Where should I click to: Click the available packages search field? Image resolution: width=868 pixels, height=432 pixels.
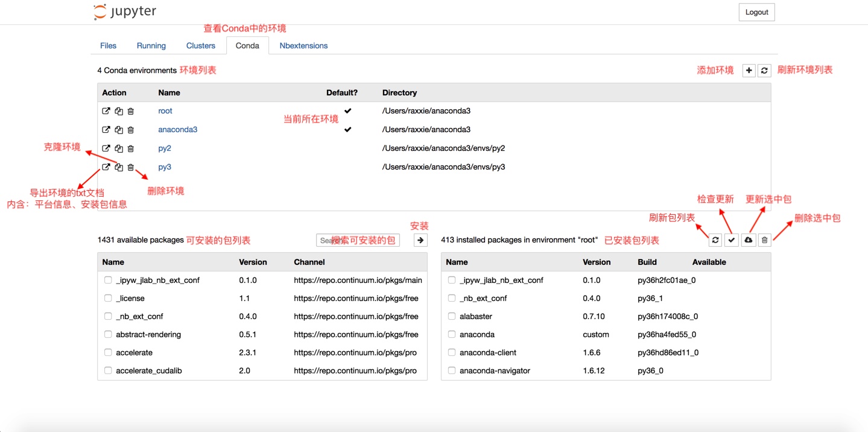coord(357,240)
